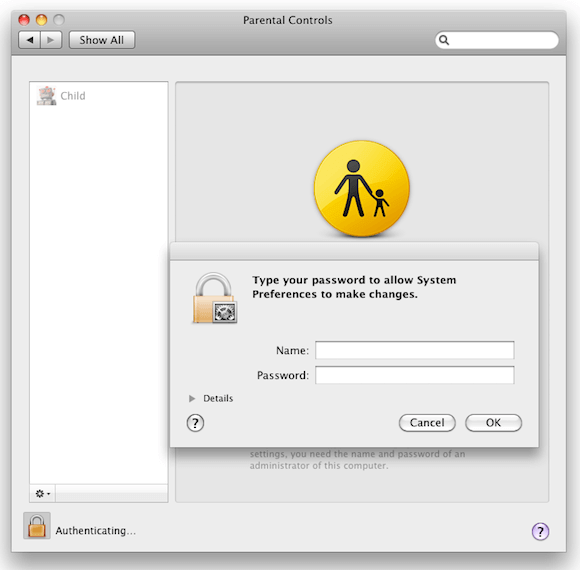Open help for the authentication dialog
The image size is (580, 570).
195,423
